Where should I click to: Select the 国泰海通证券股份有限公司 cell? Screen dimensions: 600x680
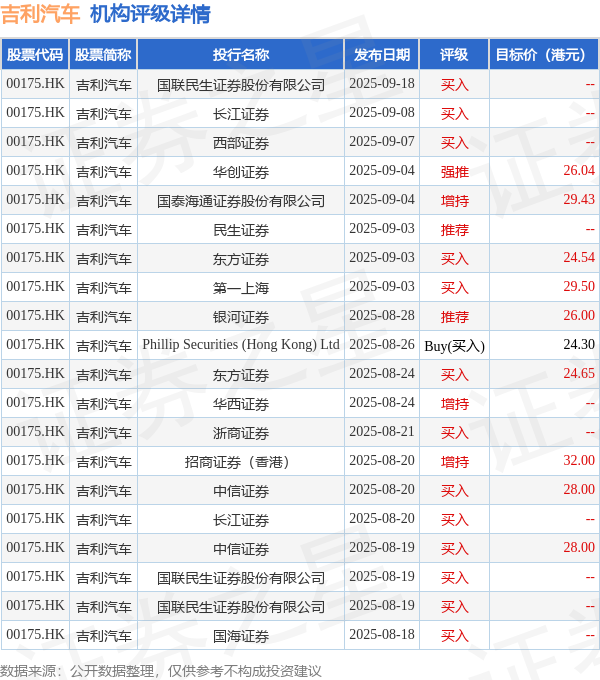pos(241,201)
